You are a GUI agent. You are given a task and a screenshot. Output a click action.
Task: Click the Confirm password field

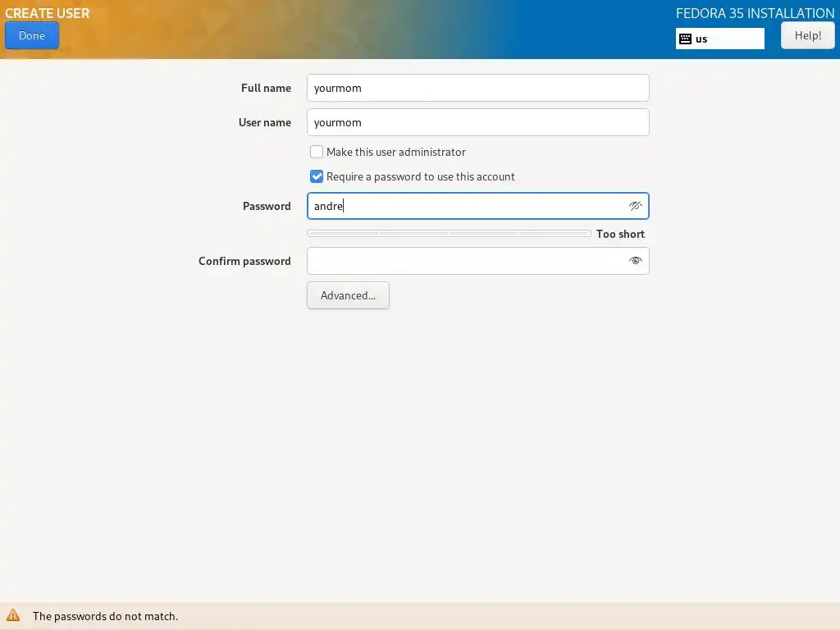pos(478,261)
